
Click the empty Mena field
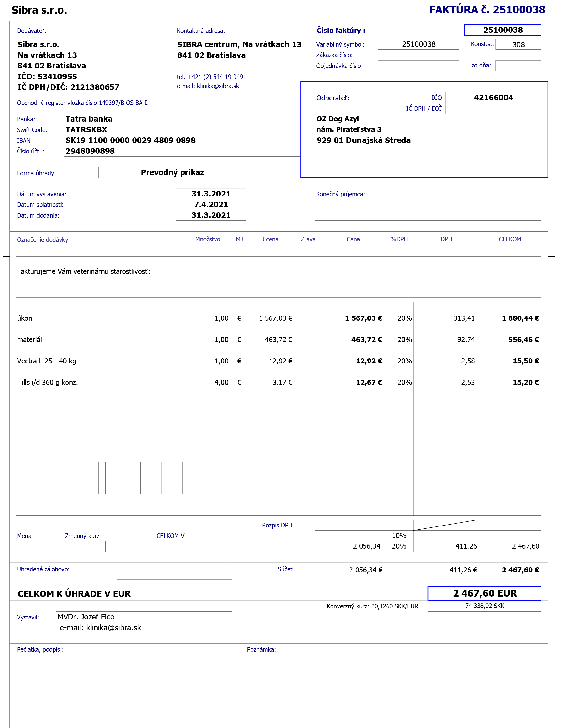click(x=36, y=547)
